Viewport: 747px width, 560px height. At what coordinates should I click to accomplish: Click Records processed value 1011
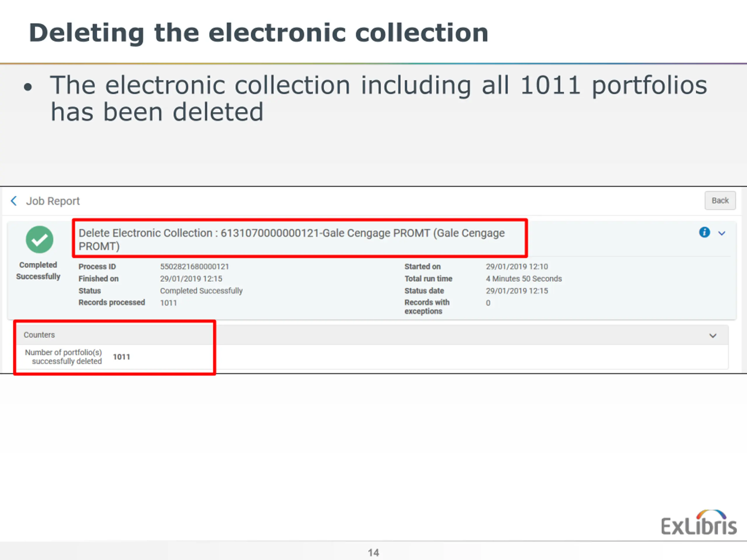click(169, 303)
